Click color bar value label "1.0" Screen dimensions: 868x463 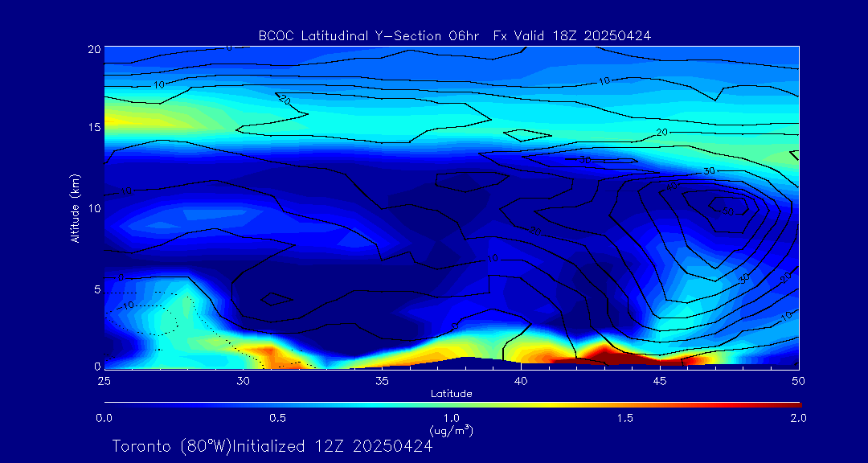pyautogui.click(x=451, y=418)
